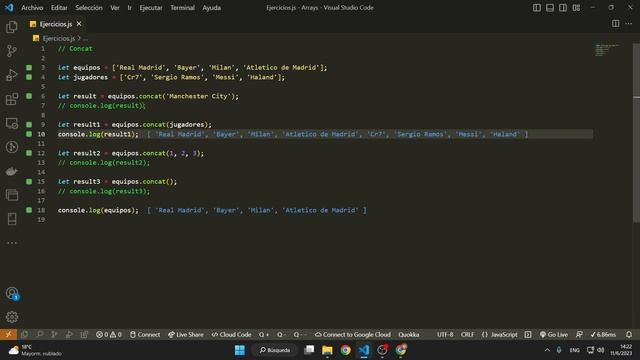Switch to Visual Studio Code in taskbar
The image size is (640, 360).
click(364, 350)
